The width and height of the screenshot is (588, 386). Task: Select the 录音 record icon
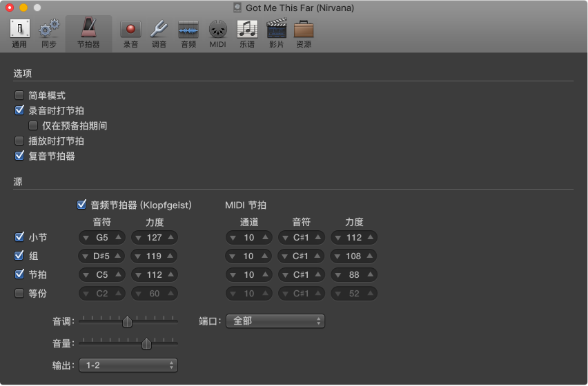130,34
